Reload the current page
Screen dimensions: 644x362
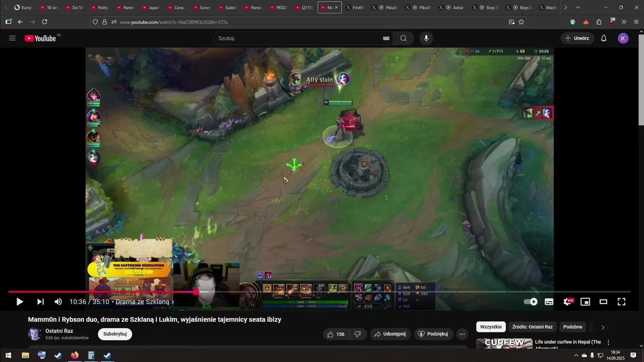pos(45,22)
